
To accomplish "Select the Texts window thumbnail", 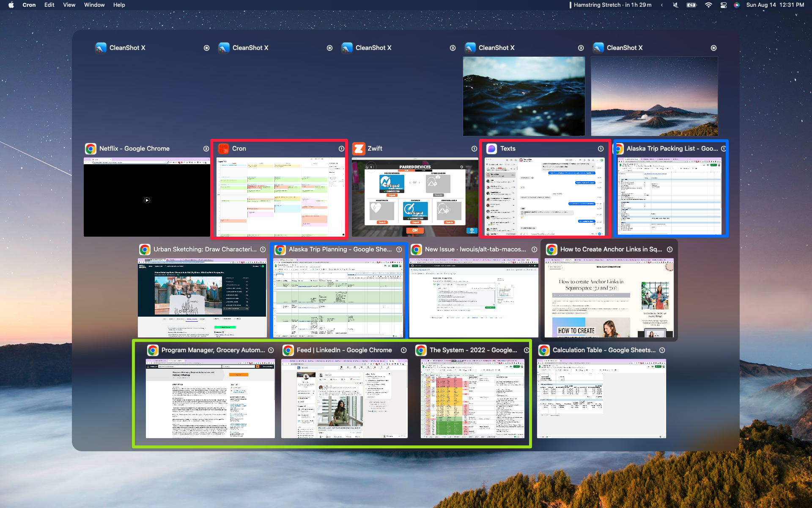I will 545,196.
